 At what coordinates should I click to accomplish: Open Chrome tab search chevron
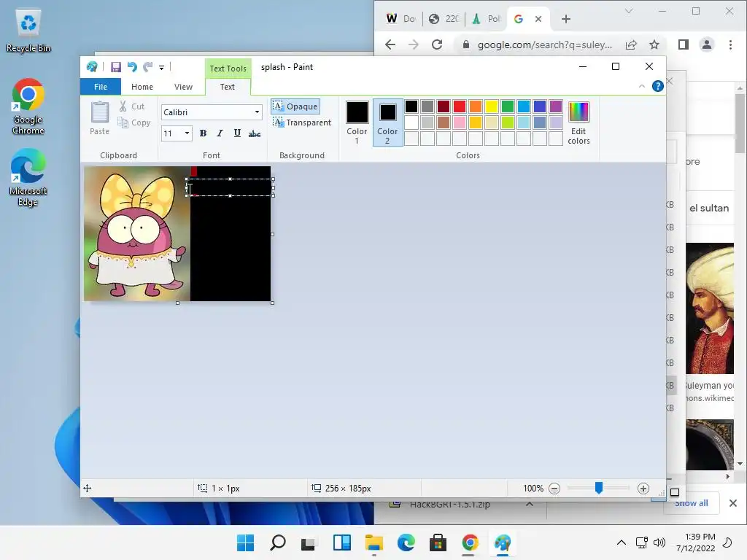[628, 11]
